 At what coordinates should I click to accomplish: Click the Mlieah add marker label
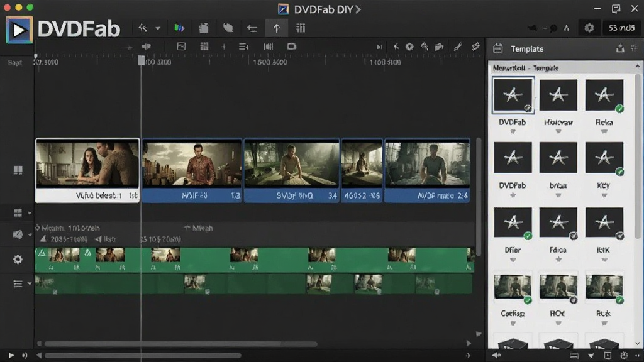click(198, 228)
